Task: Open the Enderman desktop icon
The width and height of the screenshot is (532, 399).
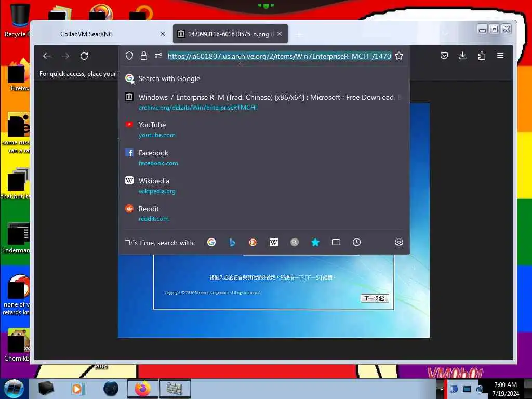Action: coord(16,237)
